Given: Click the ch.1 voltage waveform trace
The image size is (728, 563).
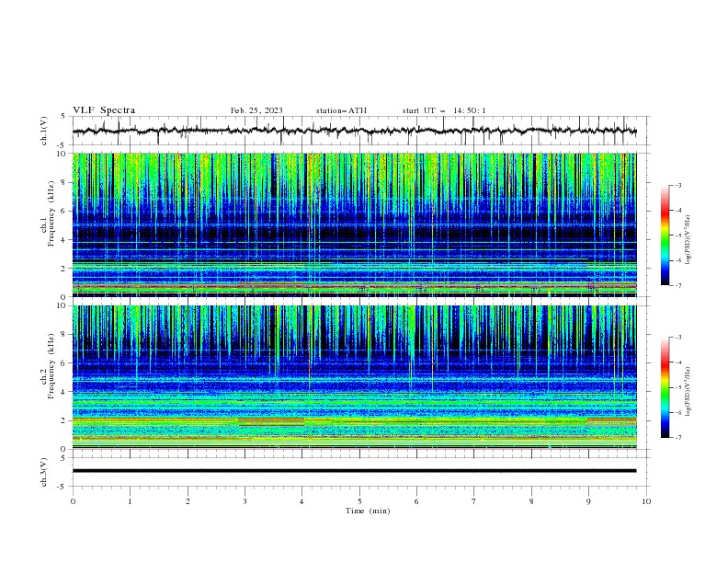Looking at the screenshot, I should [354, 131].
